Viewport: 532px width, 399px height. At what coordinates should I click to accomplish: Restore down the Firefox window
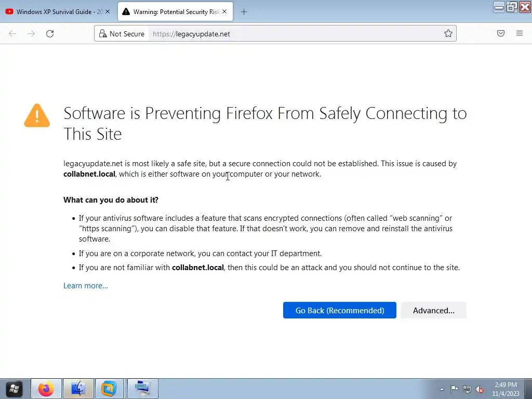click(512, 7)
